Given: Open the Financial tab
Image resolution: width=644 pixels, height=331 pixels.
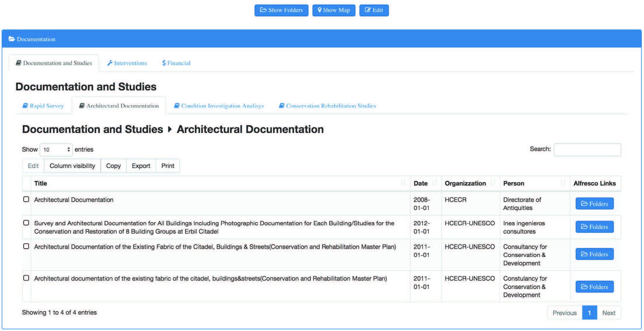Looking at the screenshot, I should coord(176,63).
